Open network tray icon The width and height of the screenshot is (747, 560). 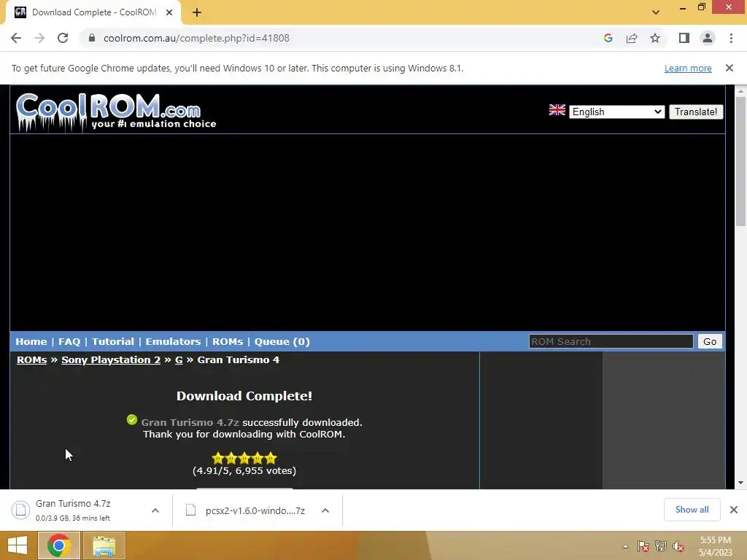(x=661, y=546)
